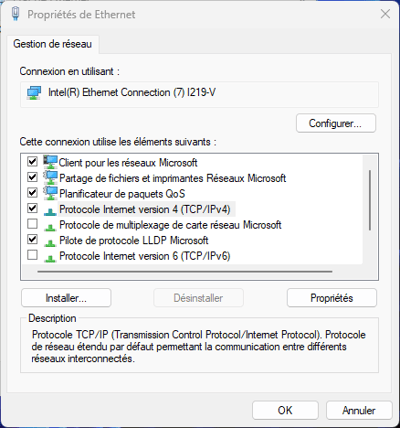
Task: Click the Propriétés button
Action: tap(332, 298)
